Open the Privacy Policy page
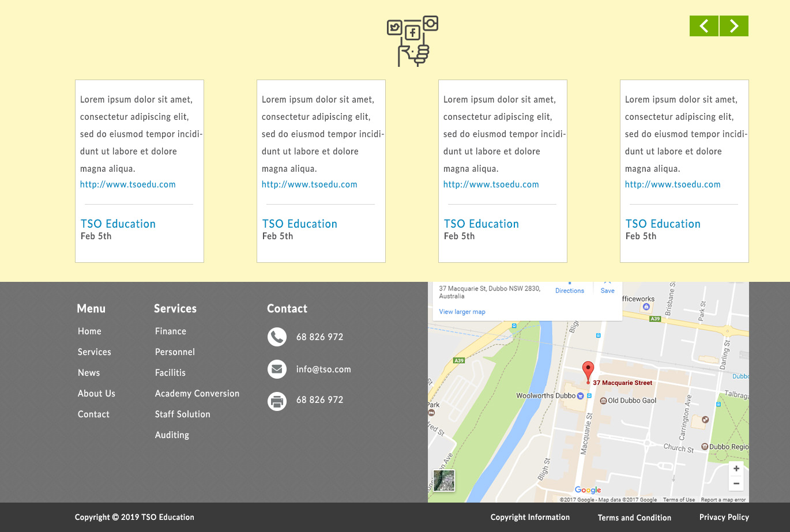 coord(724,517)
